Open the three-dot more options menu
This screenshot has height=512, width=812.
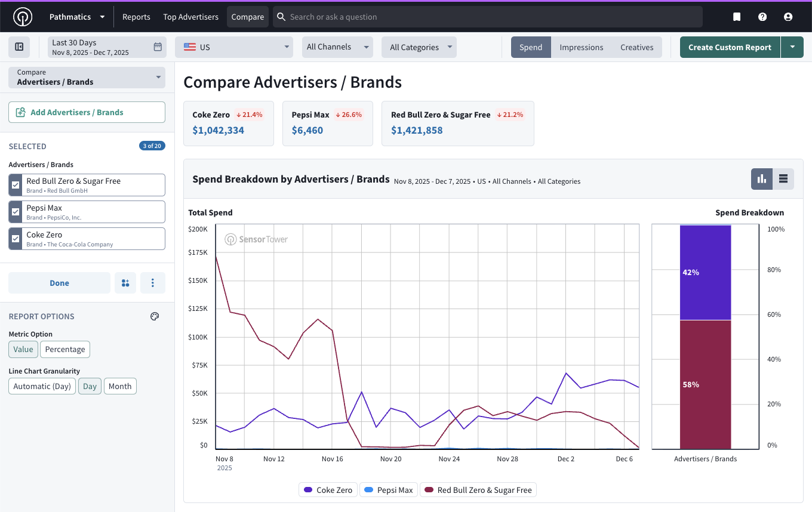coord(153,283)
